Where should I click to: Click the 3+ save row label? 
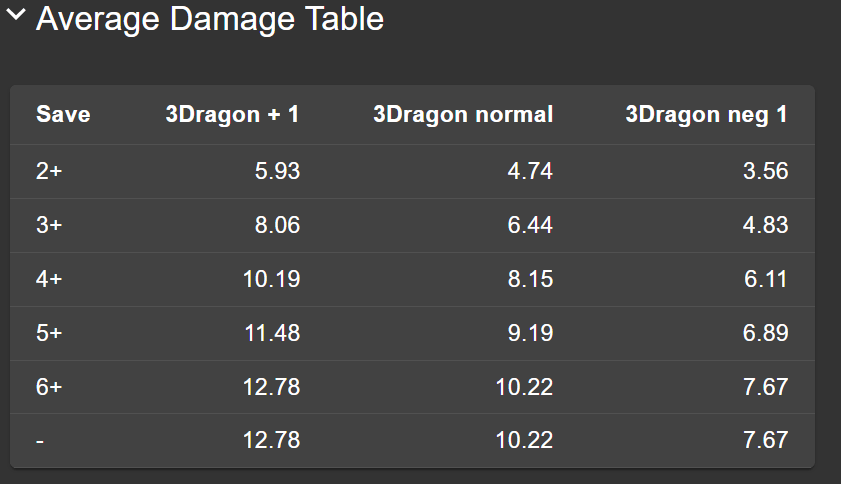pyautogui.click(x=49, y=225)
